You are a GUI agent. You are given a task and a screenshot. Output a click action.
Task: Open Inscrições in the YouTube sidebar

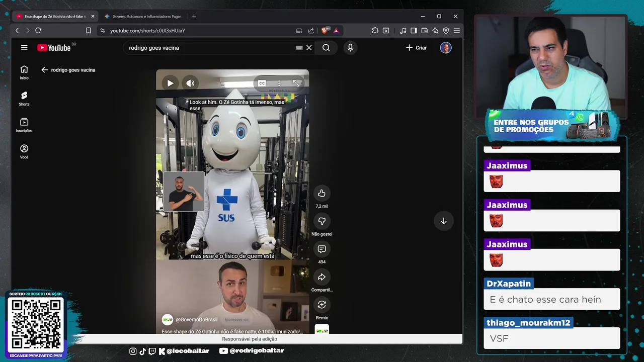[x=24, y=125]
